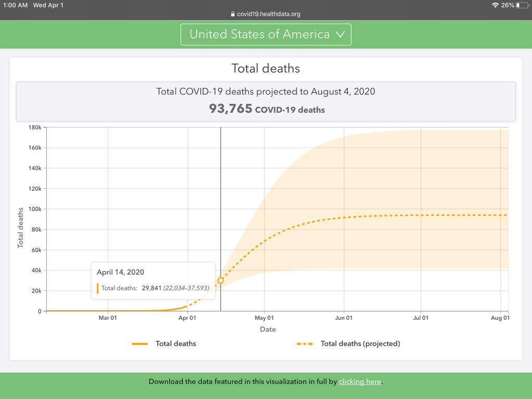Click the lock icon beside the URL
Viewport: 532px width, 399px height.
coord(232,15)
